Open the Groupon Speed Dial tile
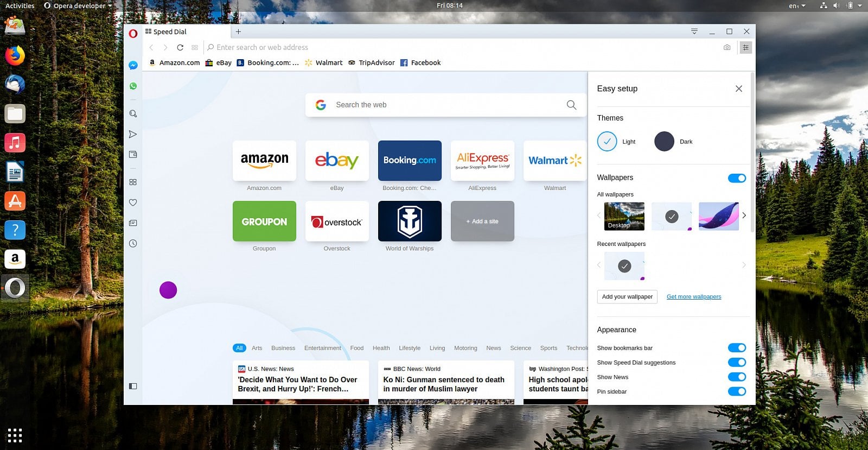The image size is (868, 450). 264,221
